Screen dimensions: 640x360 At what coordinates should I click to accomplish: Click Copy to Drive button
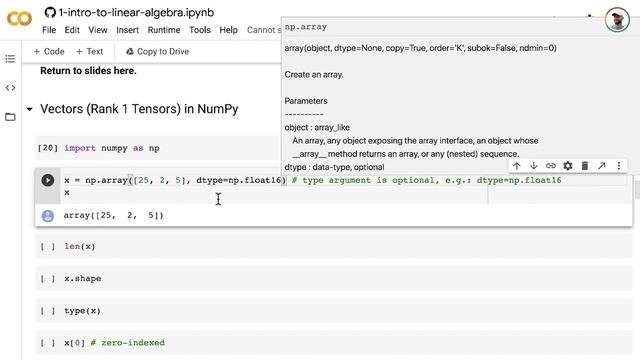[x=157, y=51]
